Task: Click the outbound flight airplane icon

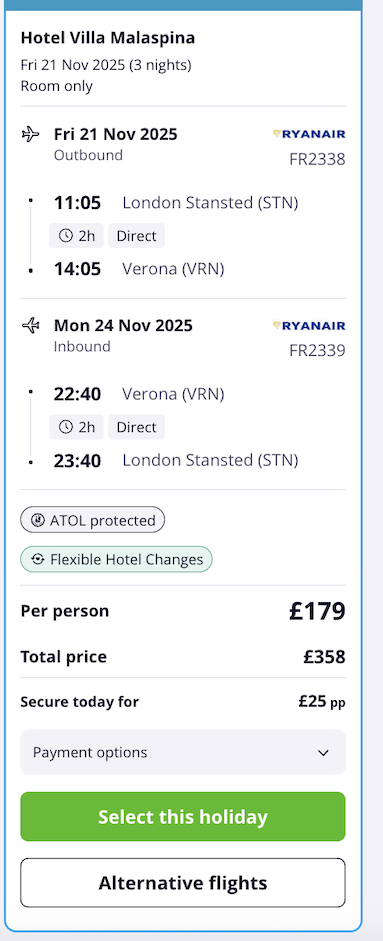Action: pyautogui.click(x=30, y=134)
